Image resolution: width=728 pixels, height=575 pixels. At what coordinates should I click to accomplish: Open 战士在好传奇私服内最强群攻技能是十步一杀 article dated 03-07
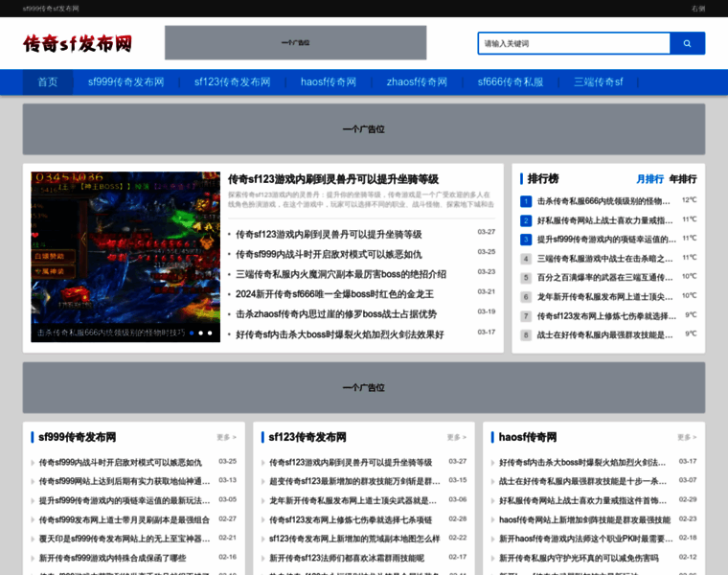point(582,481)
